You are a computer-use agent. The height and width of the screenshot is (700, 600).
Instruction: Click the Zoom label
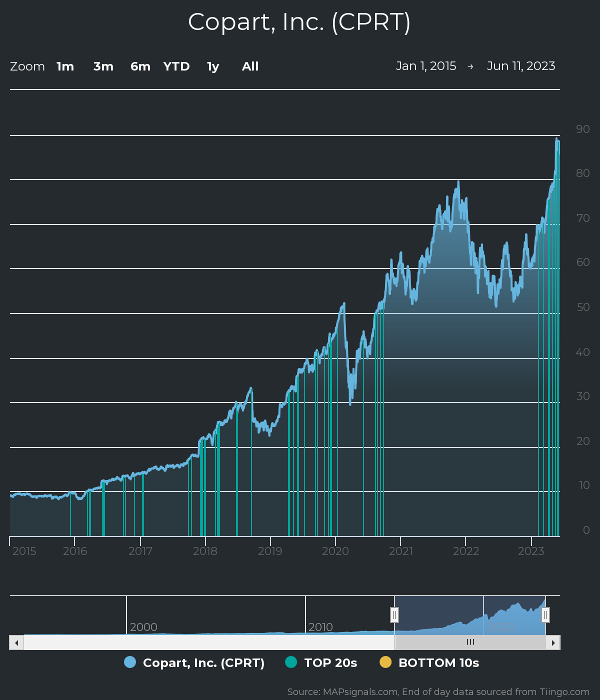pyautogui.click(x=27, y=66)
